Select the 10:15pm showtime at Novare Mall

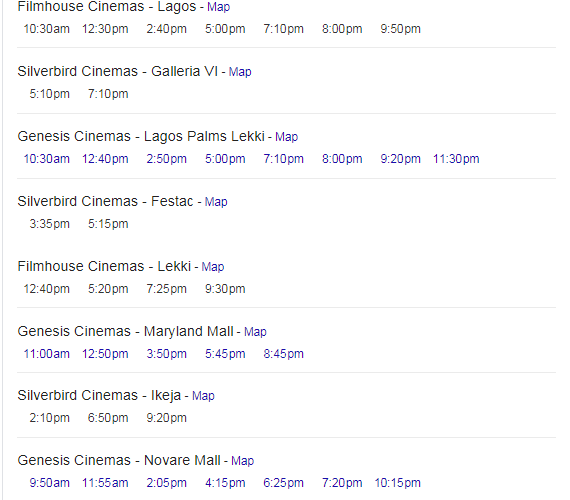[x=398, y=483]
